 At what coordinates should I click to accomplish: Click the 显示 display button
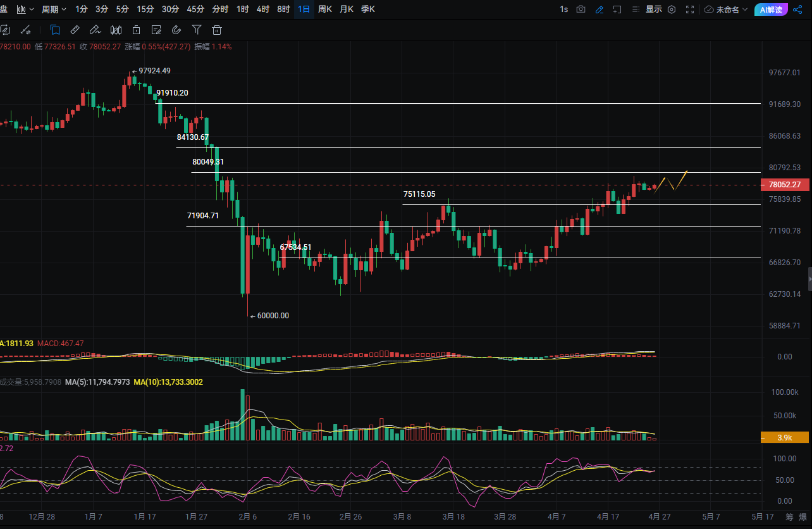point(653,9)
